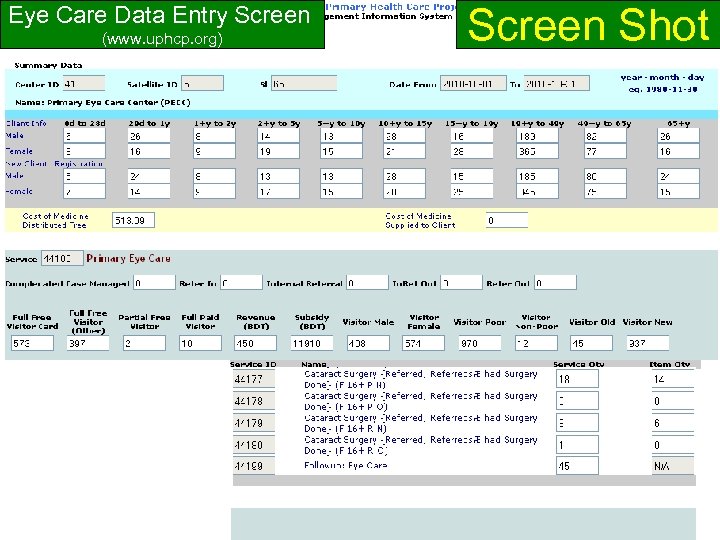Click the Complicated Case Managed field
Viewport: 720px width, 540px height.
coord(152,283)
